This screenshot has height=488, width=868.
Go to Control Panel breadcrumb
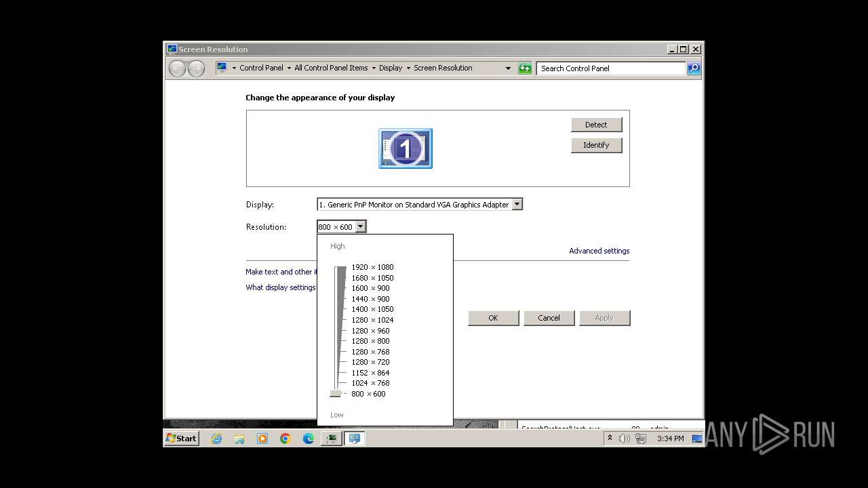[261, 68]
